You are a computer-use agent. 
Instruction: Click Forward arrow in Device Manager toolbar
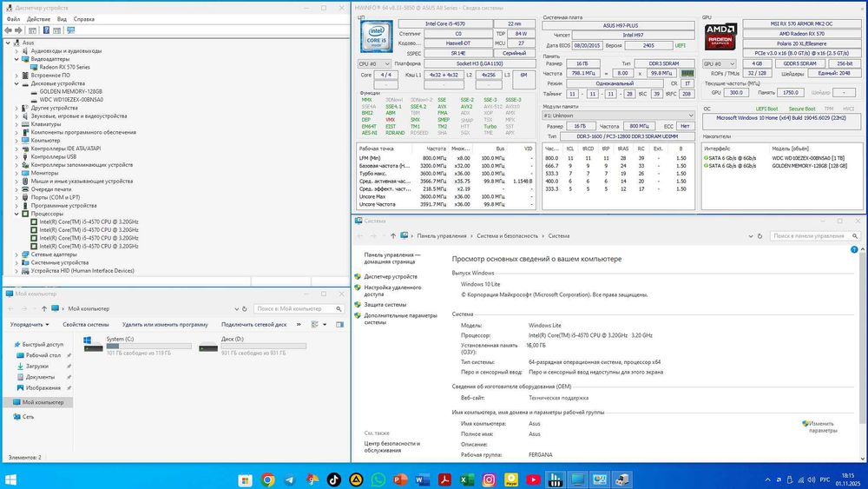[18, 30]
